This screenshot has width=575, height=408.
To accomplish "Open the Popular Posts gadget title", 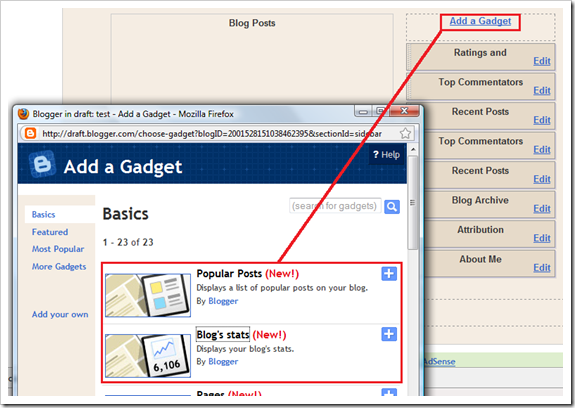I will [229, 274].
